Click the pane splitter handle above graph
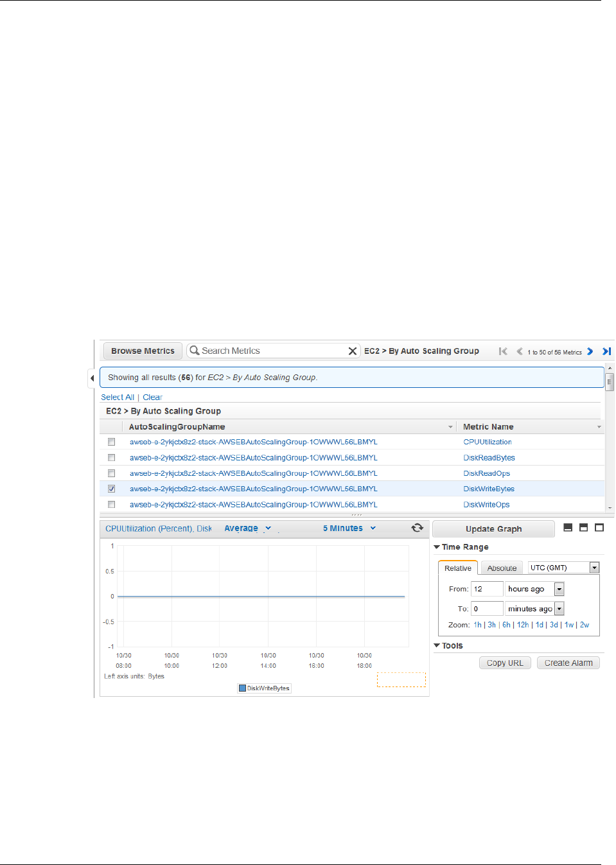 pos(356,515)
